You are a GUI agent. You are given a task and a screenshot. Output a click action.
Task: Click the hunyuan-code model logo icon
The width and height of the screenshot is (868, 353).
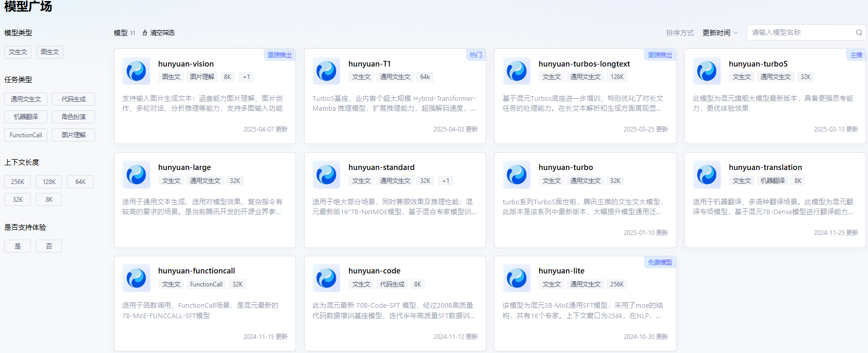pos(327,278)
